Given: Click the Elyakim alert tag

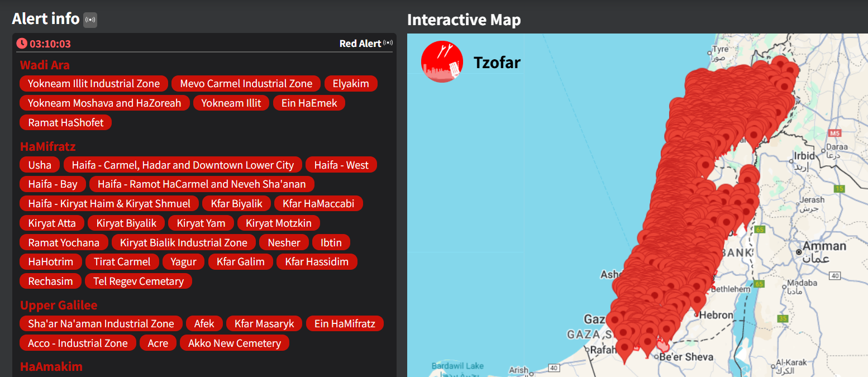Looking at the screenshot, I should click(351, 84).
